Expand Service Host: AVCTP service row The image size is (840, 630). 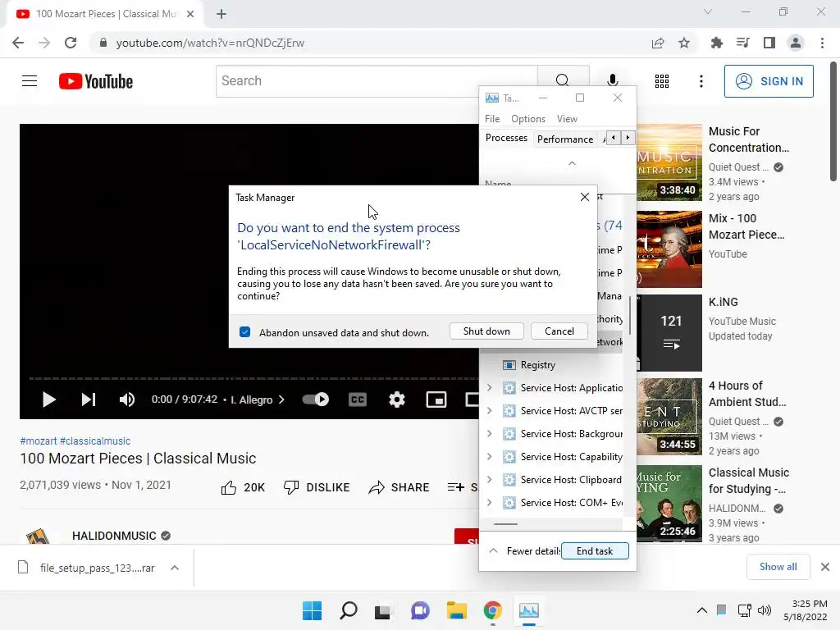489,411
